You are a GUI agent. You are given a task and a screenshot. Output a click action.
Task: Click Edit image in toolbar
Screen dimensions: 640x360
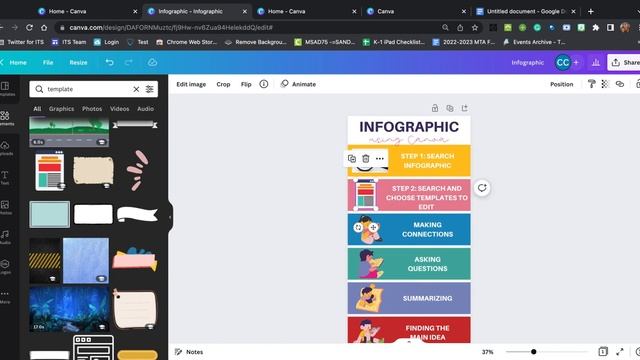point(191,84)
